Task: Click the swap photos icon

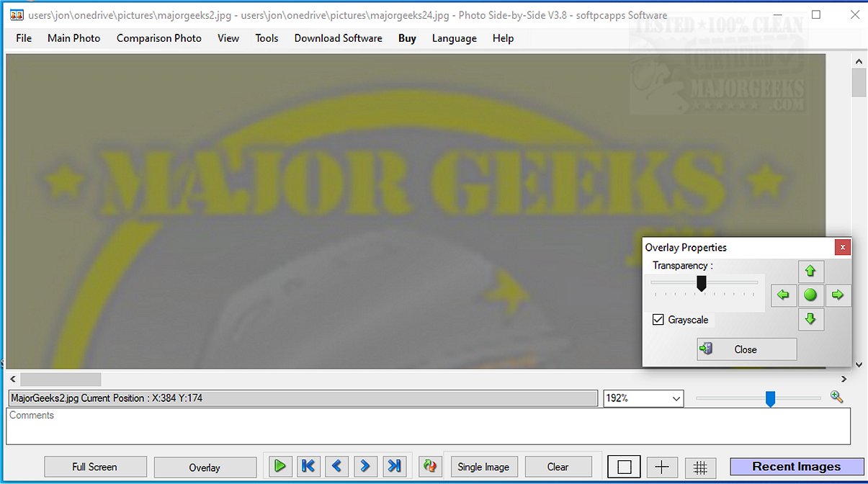Action: [430, 467]
